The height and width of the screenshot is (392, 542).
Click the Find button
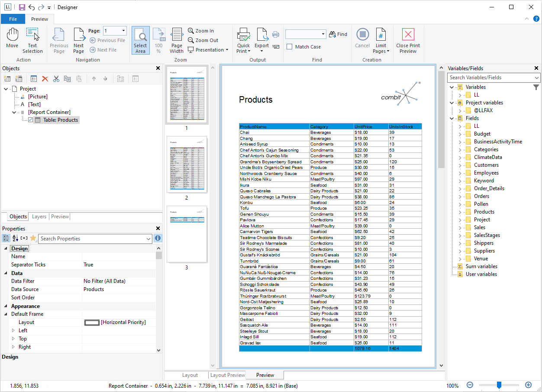click(x=338, y=34)
